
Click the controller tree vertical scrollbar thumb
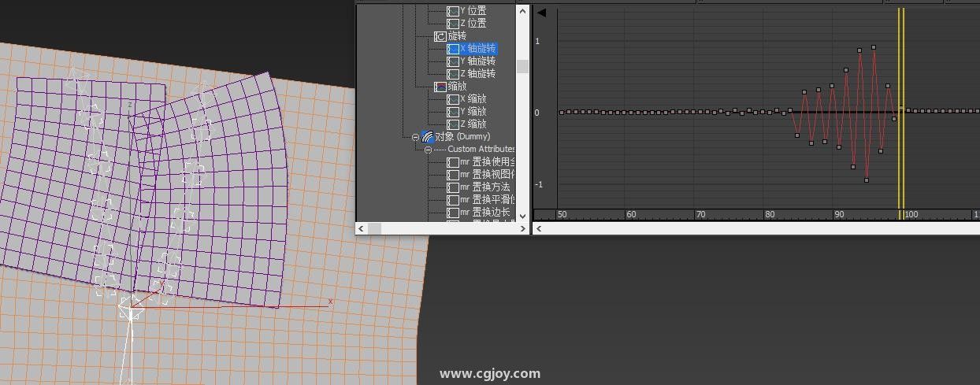tap(522, 66)
